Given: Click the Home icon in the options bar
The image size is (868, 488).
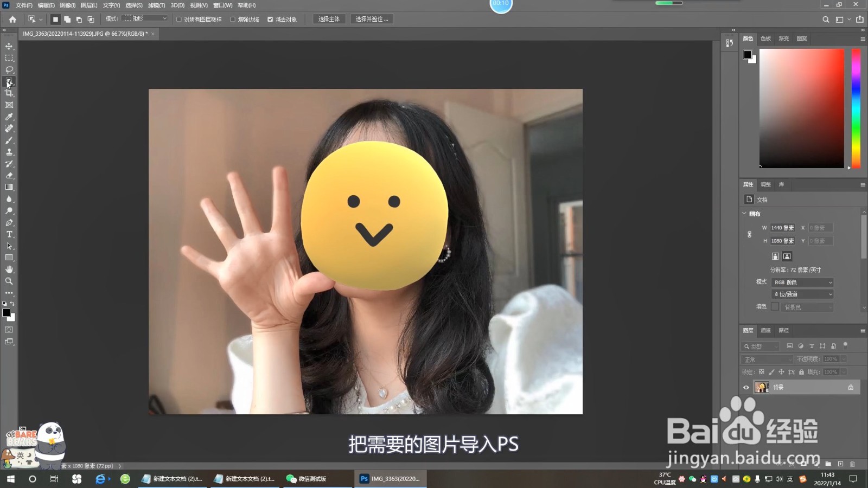Looking at the screenshot, I should [x=12, y=18].
